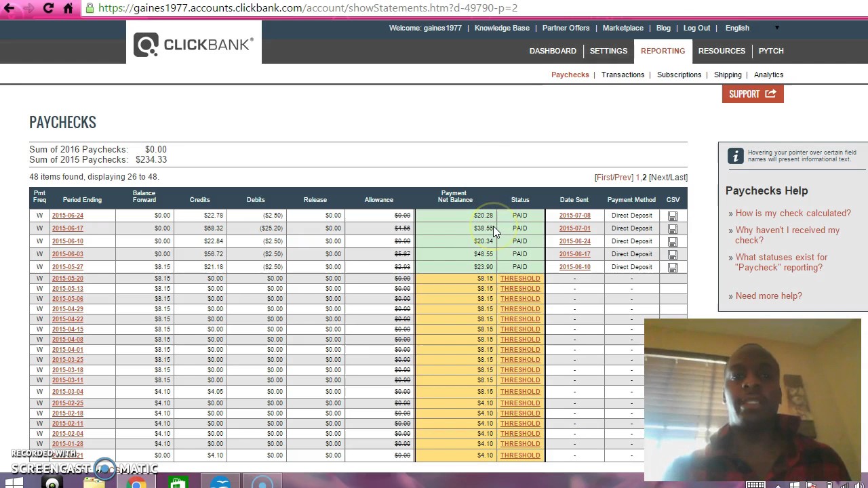Click THRESHOLD status for 2015-05-20 row
Image resolution: width=868 pixels, height=488 pixels.
(520, 279)
